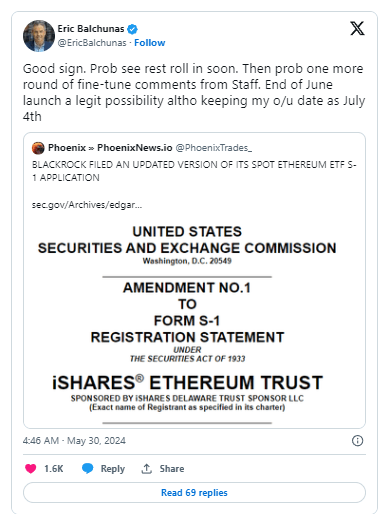
Task: Click the Eric Balchunas display name
Action: coord(91,29)
